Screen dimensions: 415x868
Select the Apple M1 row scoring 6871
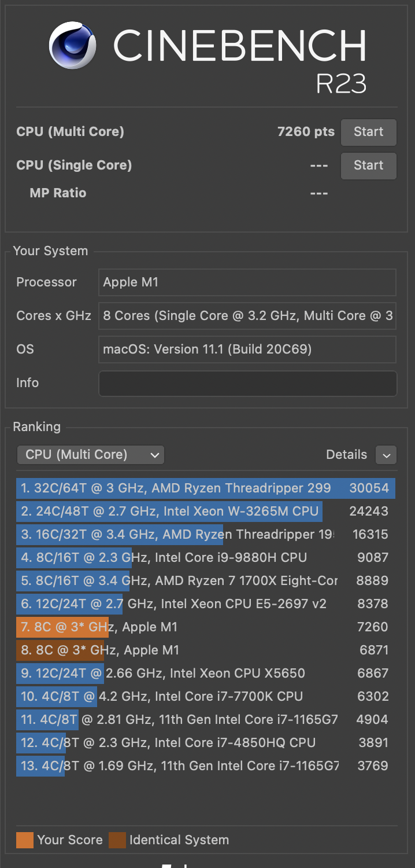tap(206, 650)
